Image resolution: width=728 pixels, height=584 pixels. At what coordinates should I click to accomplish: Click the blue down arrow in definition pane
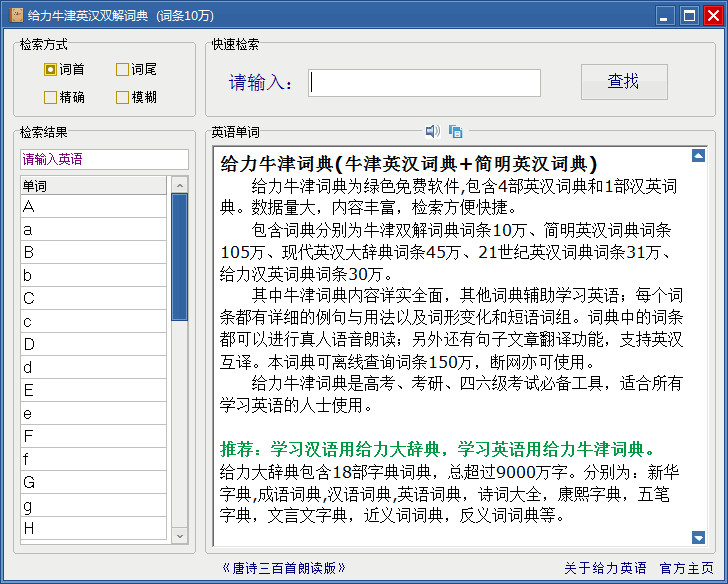[x=698, y=538]
